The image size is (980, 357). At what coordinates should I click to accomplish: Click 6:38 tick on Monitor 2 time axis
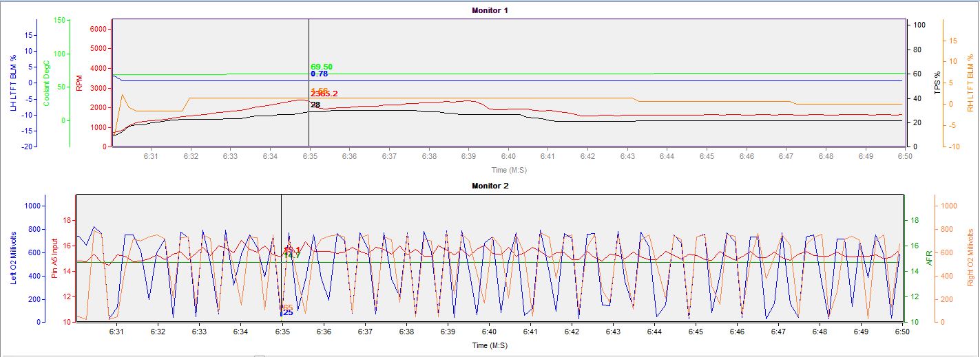(x=406, y=332)
